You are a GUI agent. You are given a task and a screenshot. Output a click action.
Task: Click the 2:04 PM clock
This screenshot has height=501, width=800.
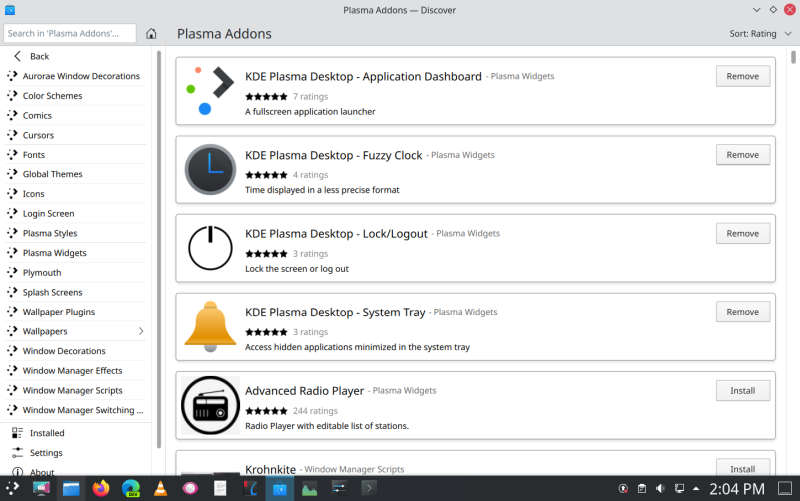point(737,489)
